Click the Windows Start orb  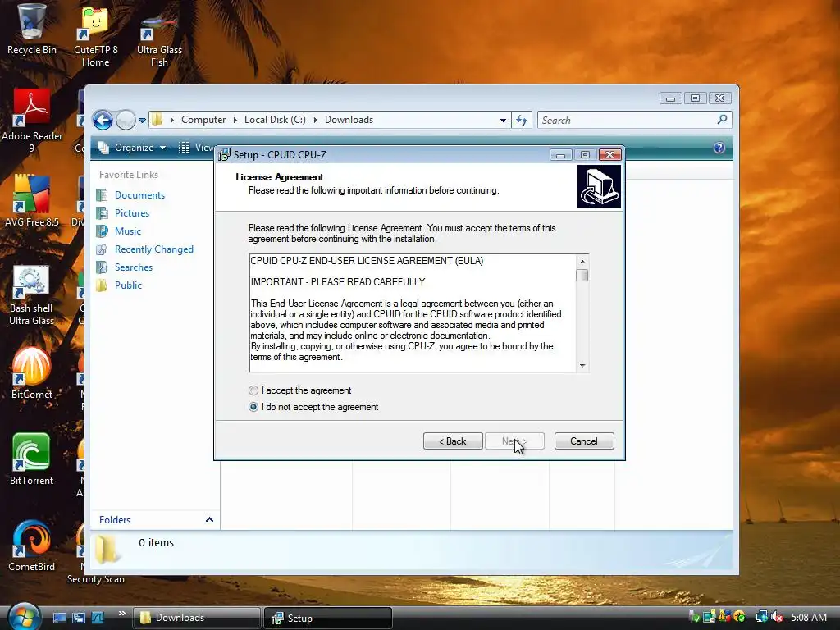pos(24,617)
